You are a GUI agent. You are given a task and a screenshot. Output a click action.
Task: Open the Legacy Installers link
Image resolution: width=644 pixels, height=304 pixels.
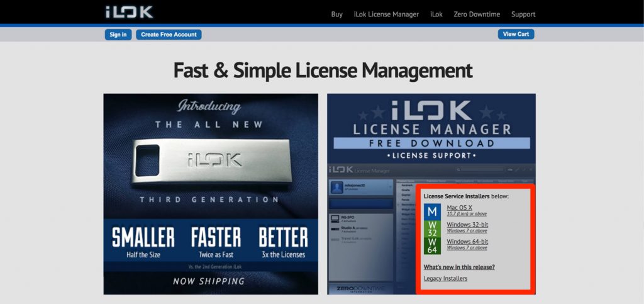[x=445, y=278]
